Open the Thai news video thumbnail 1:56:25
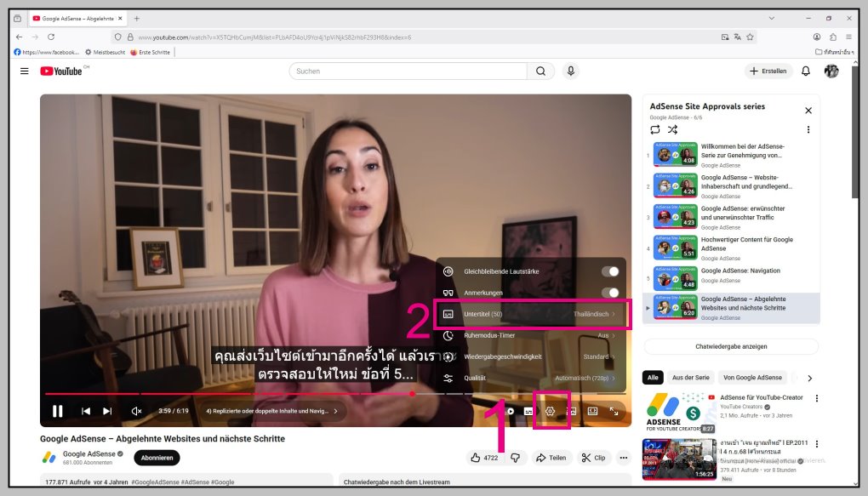The image size is (868, 496). coord(679,459)
